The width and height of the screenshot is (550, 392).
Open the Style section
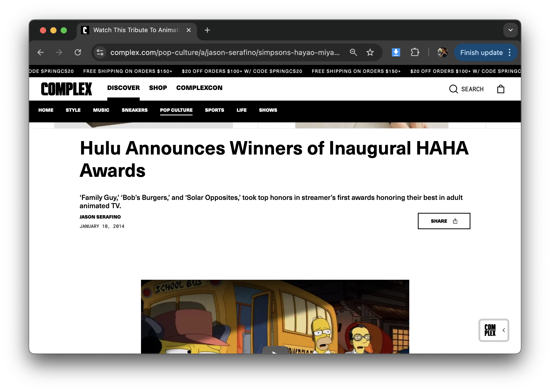click(73, 110)
